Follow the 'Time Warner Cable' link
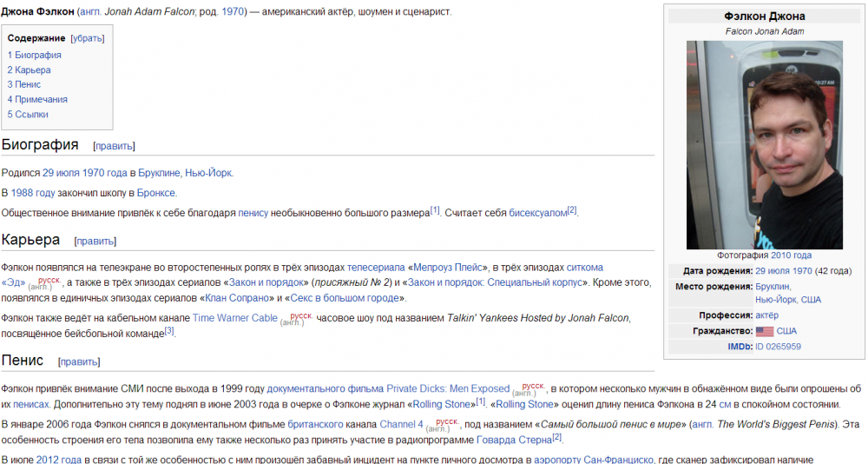This screenshot has width=868, height=464. click(234, 318)
